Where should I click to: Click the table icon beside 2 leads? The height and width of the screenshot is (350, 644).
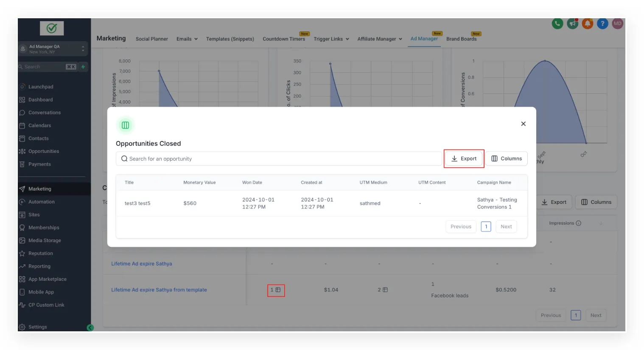[385, 290]
